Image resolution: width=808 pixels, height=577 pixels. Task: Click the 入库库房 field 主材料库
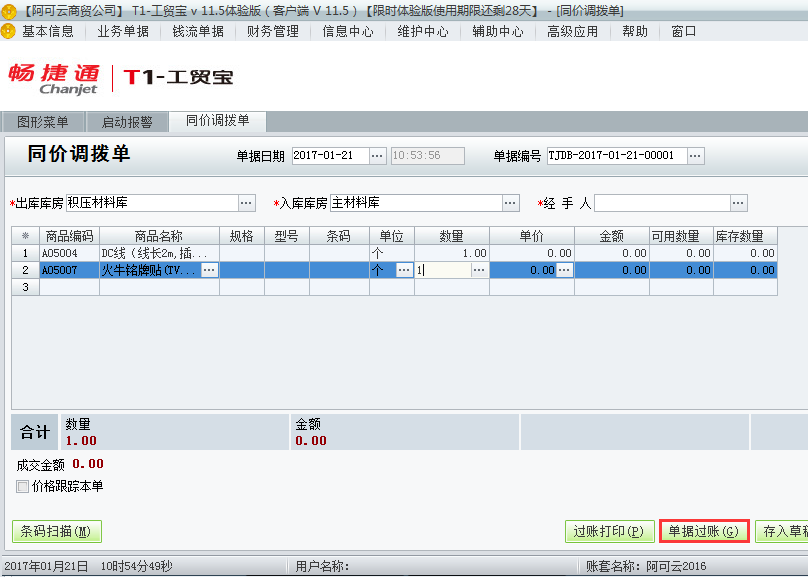[x=416, y=203]
